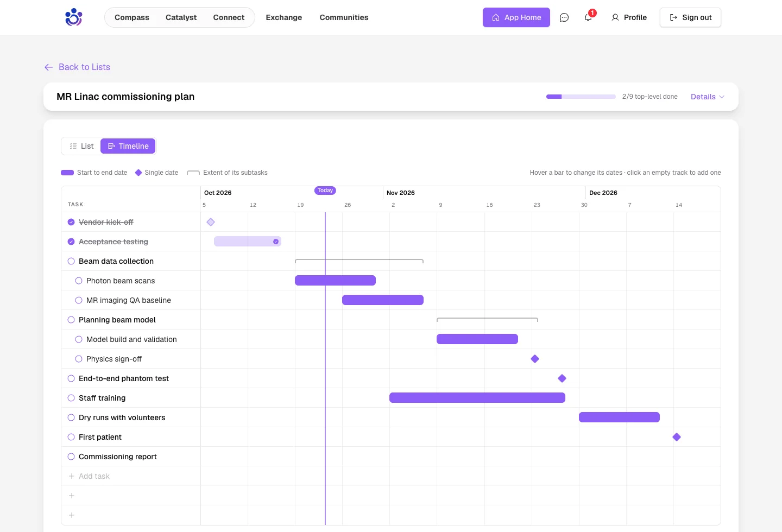Click the Vendor kick-off diamond milestone

point(211,222)
